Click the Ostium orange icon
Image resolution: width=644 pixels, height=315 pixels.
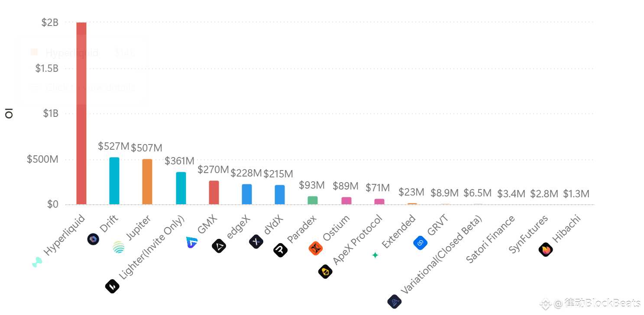tap(316, 248)
